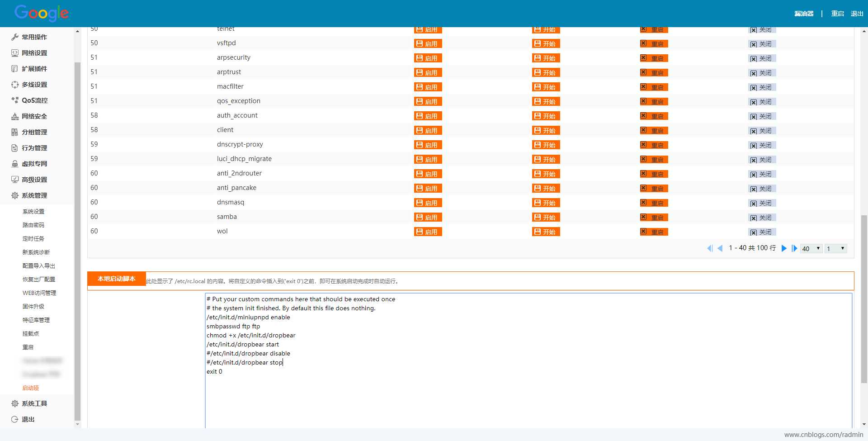Click the macfilter service name

click(x=230, y=86)
